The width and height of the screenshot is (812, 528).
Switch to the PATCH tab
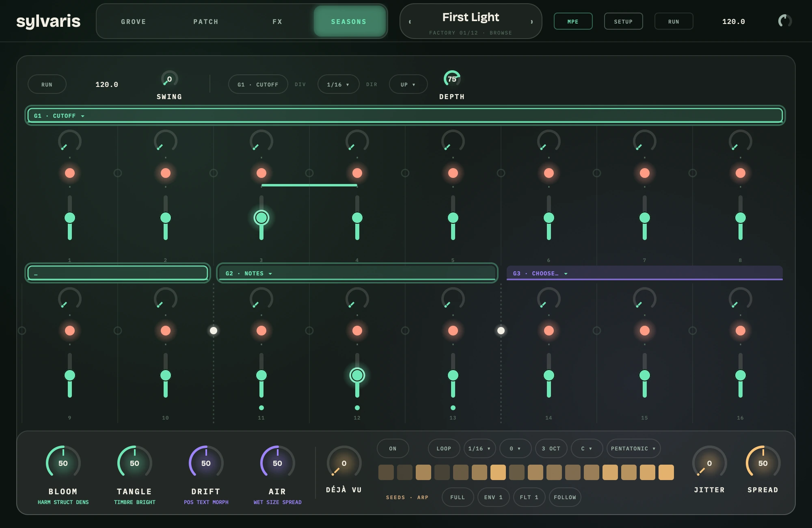click(206, 22)
